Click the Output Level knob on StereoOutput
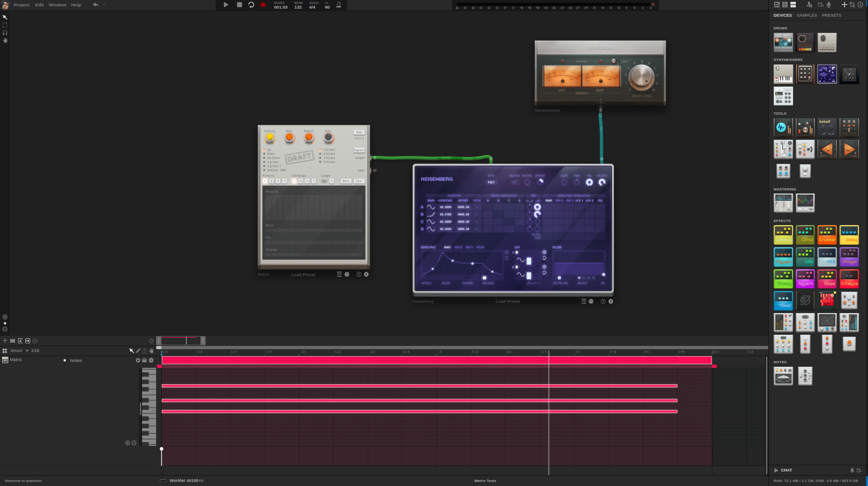Image resolution: width=868 pixels, height=486 pixels. 641,77
